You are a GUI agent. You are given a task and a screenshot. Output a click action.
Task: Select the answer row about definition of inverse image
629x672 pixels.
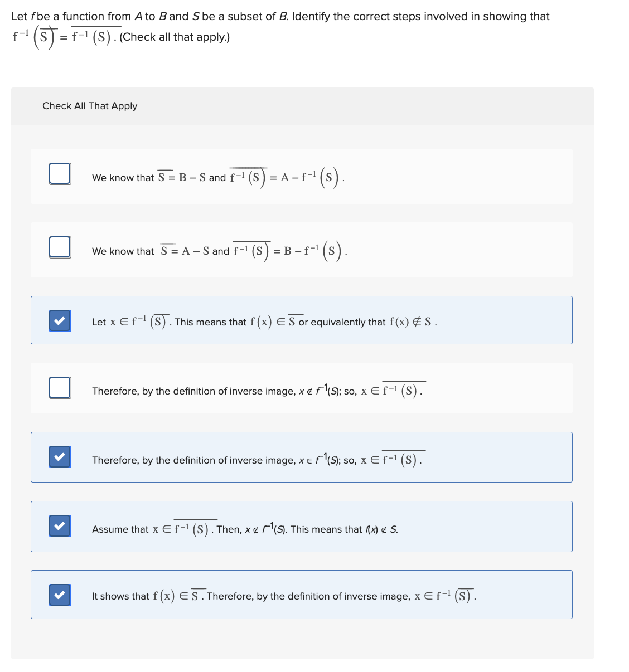[301, 457]
